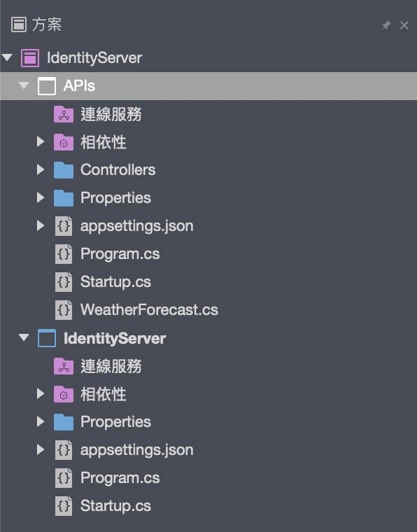The width and height of the screenshot is (417, 532).
Task: Expand appsettings.json under APIs project
Action: pyautogui.click(x=41, y=225)
